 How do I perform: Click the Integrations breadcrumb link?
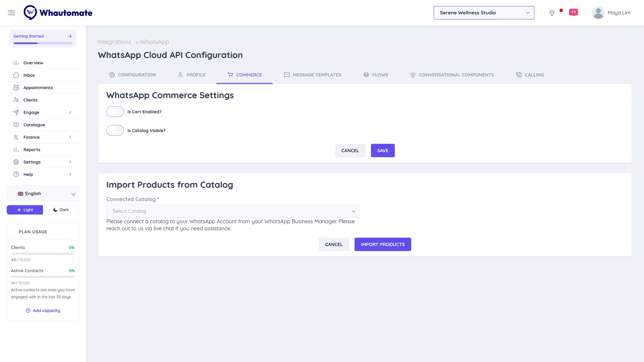[x=114, y=42]
